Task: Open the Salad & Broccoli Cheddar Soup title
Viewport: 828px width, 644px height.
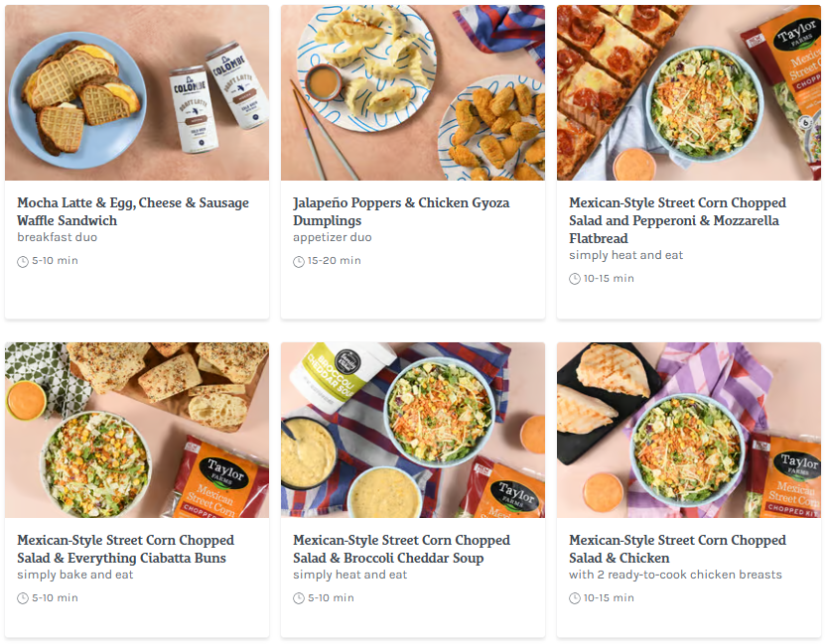Action: (401, 549)
